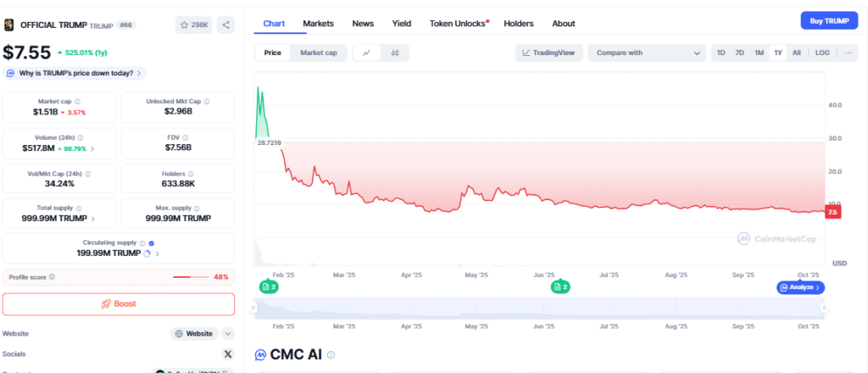Image resolution: width=868 pixels, height=373 pixels.
Task: Grab the right handle of chart range slider
Action: pos(826,309)
